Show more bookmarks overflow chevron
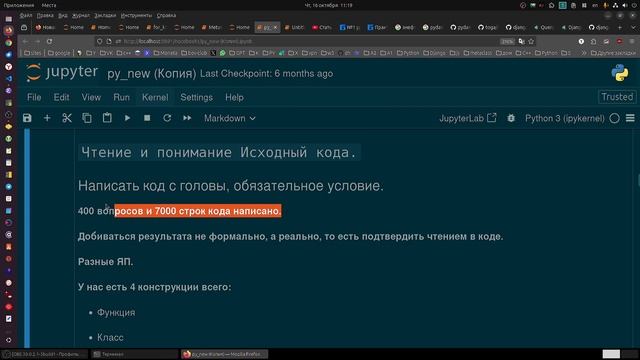Viewport: 640px width, 360px height. click(584, 53)
